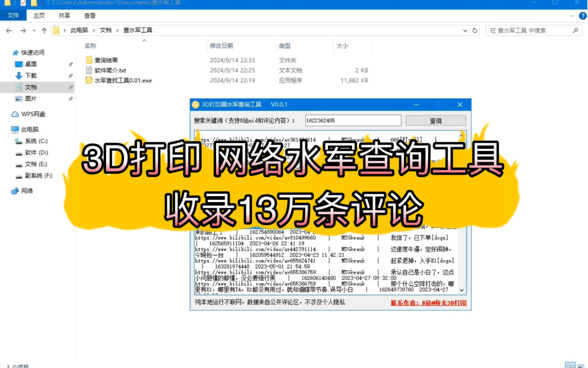Open 下载 in the navigation pane
The height and width of the screenshot is (368, 588).
(x=31, y=75)
